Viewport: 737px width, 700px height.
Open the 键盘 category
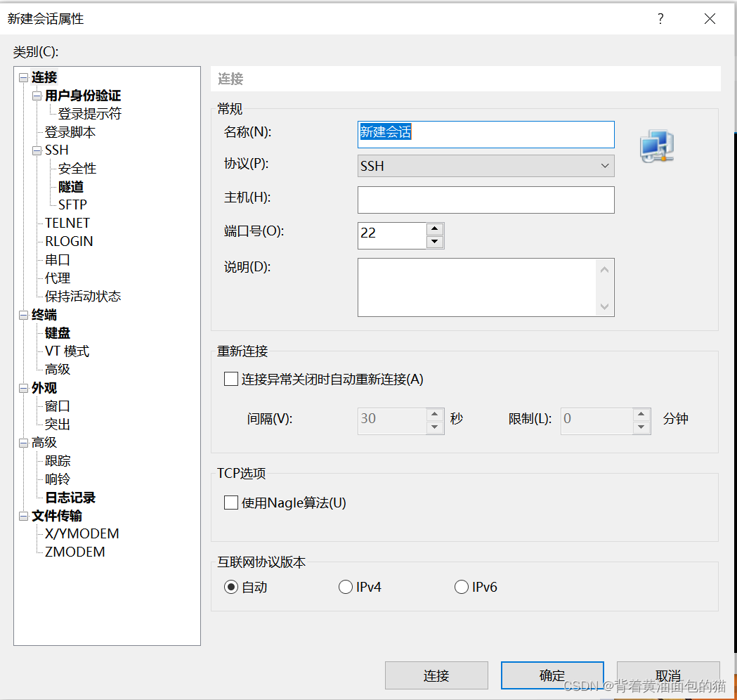(58, 333)
